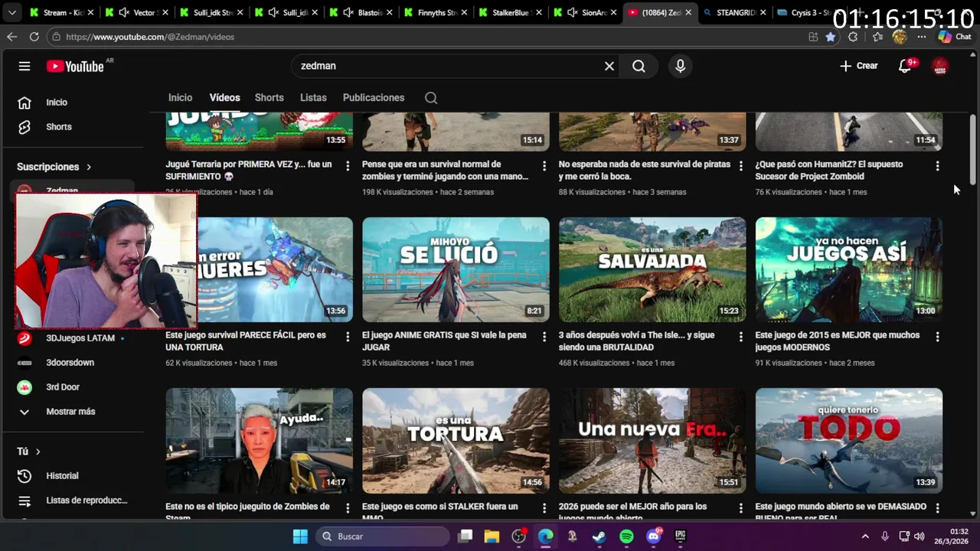980x551 pixels.
Task: Expand Mostrar más subscriptions list
Action: (69, 412)
